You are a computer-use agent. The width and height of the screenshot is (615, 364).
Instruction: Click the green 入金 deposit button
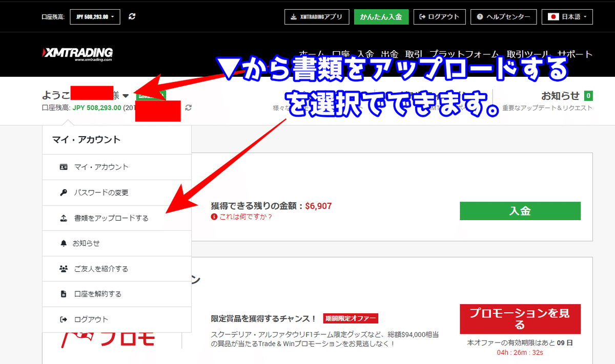(520, 211)
